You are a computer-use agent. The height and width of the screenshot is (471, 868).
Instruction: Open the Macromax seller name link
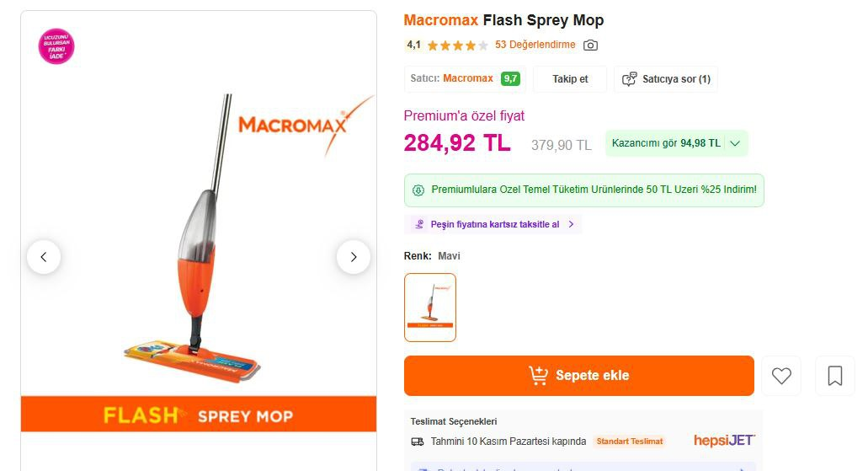[x=468, y=78]
